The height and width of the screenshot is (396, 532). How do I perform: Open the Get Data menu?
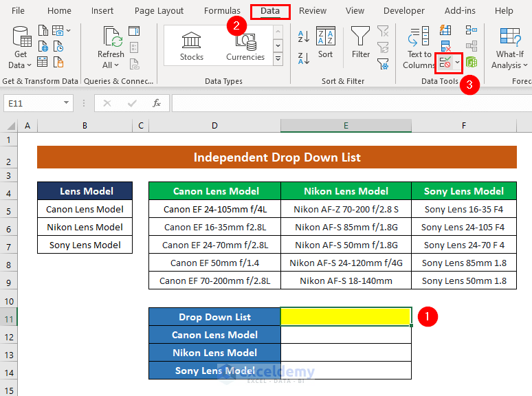[x=21, y=47]
